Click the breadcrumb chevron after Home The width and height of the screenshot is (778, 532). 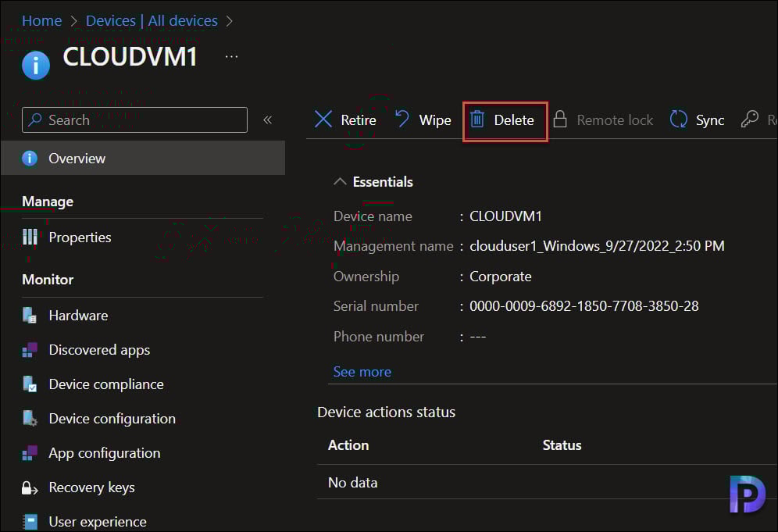pyautogui.click(x=74, y=21)
